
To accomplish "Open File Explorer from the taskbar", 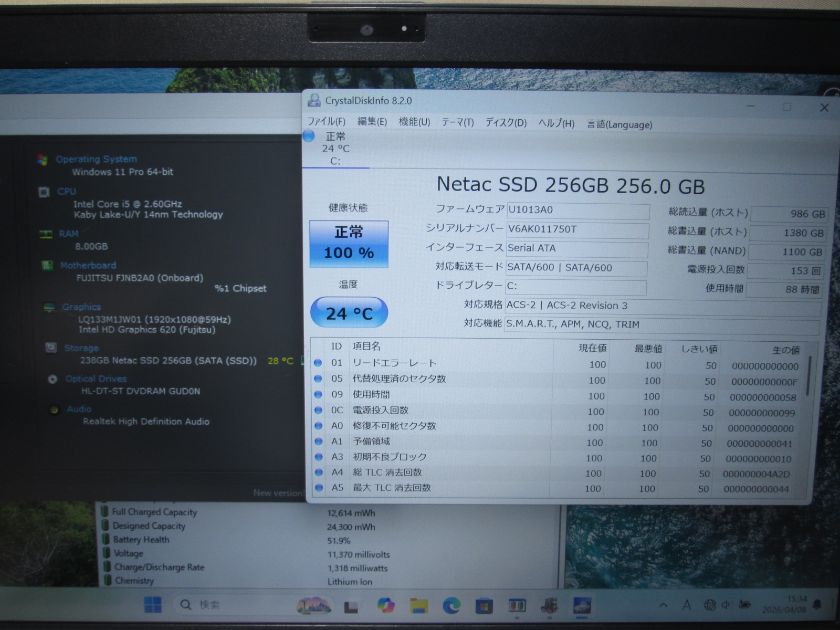I will pyautogui.click(x=419, y=606).
